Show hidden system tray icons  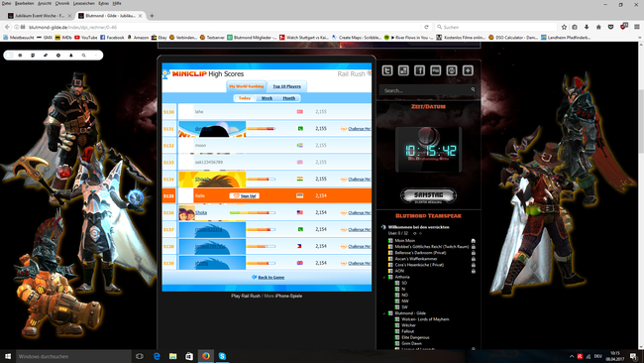[x=572, y=356]
